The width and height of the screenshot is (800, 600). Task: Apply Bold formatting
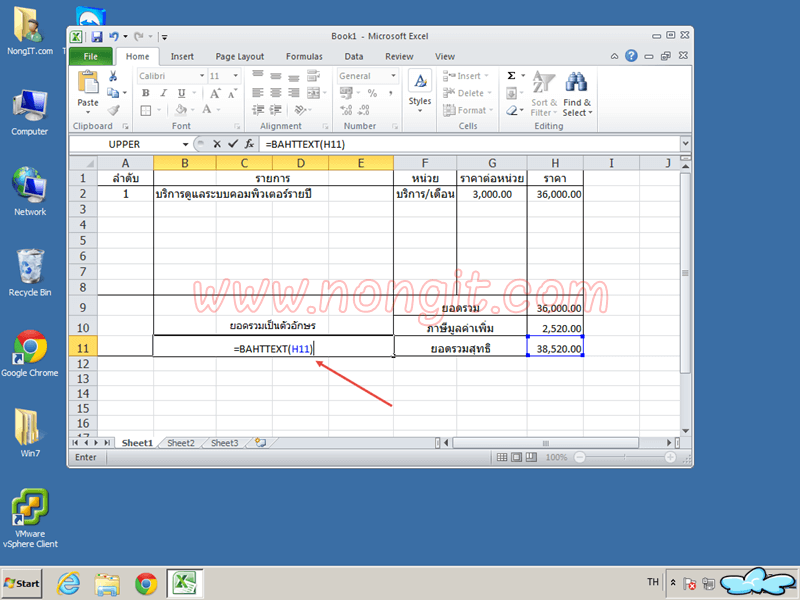145,92
